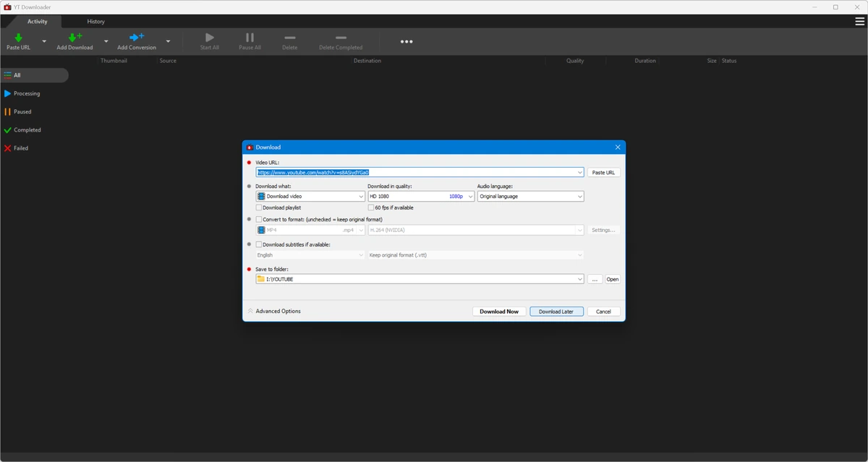Click the Delete Completed toolbar icon
Image resolution: width=868 pixels, height=462 pixels.
point(341,38)
